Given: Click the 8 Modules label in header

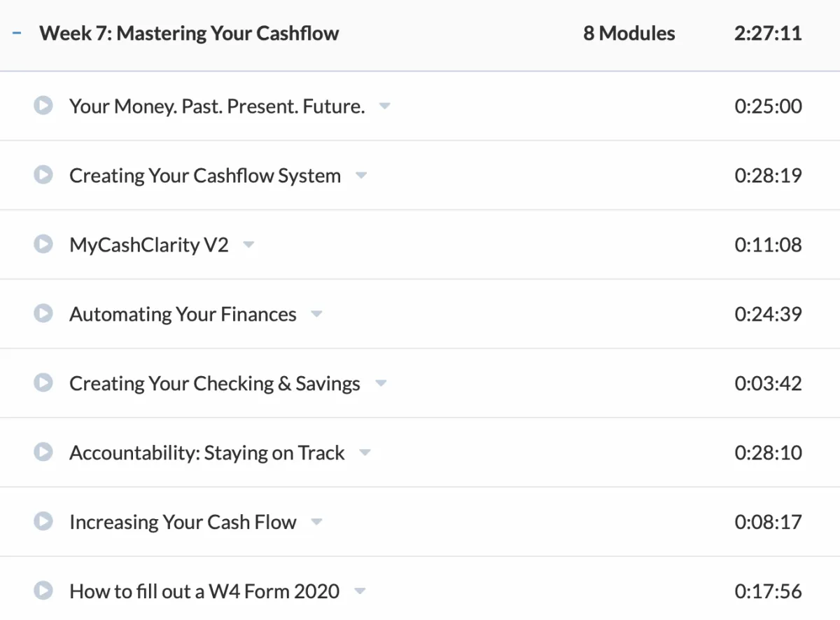Looking at the screenshot, I should (x=629, y=34).
